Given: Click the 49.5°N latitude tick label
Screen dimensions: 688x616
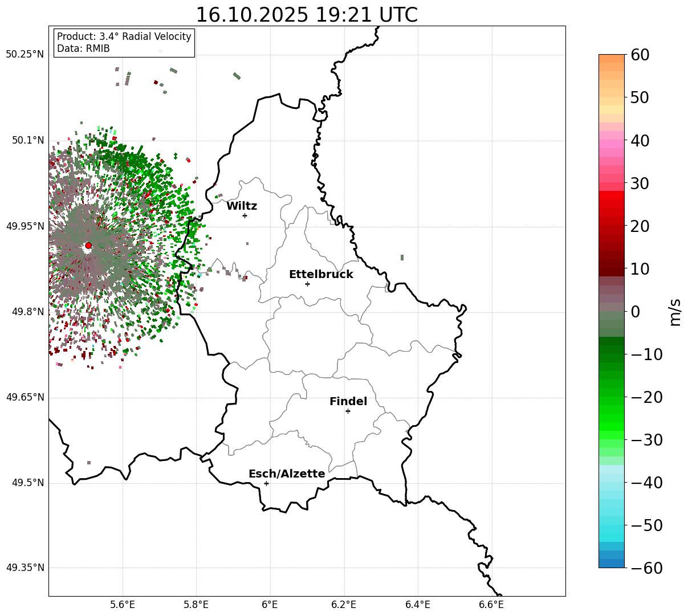Looking at the screenshot, I should point(27,483).
